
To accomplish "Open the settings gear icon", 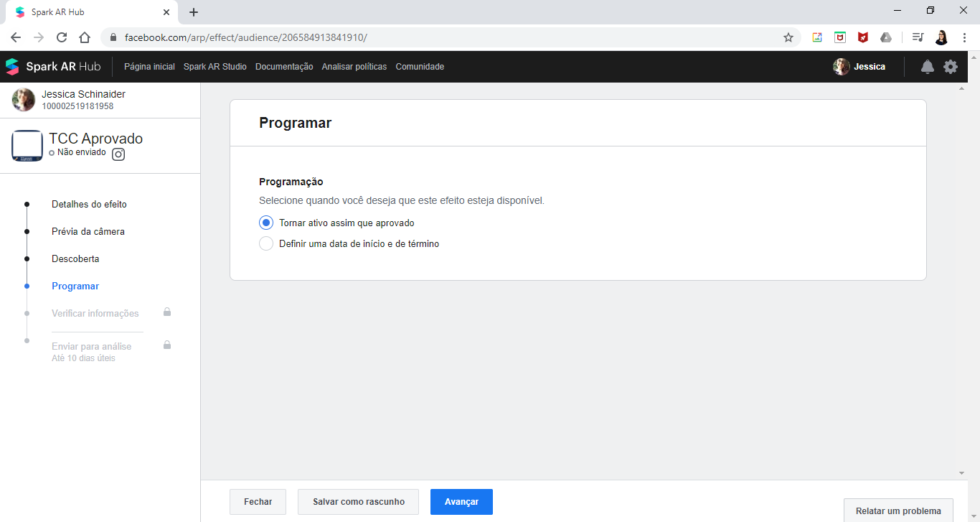I will click(951, 67).
